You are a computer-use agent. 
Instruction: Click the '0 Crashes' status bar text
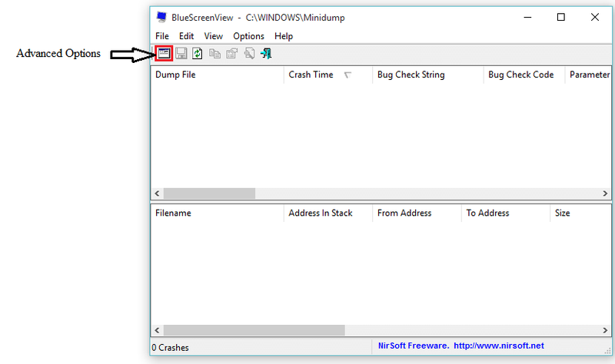pyautogui.click(x=170, y=348)
